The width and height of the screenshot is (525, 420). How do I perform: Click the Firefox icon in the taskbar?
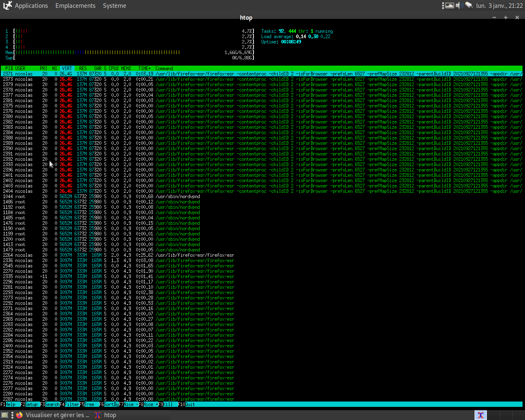tap(19, 415)
